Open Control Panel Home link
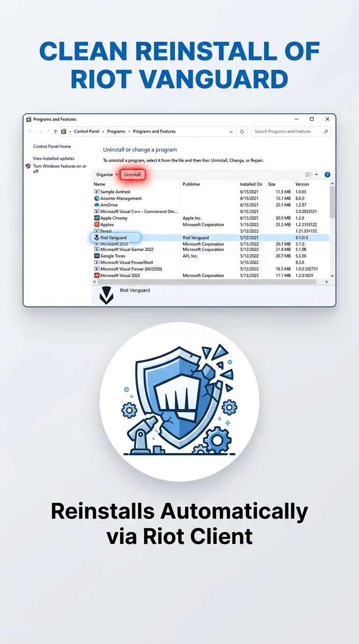Screen dimensions: 359x644 point(52,146)
